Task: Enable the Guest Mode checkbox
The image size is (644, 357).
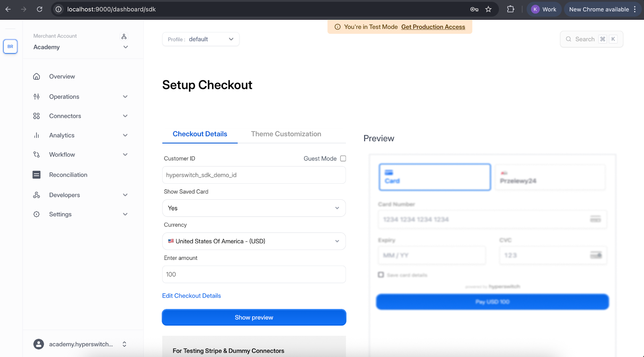Action: (343, 158)
